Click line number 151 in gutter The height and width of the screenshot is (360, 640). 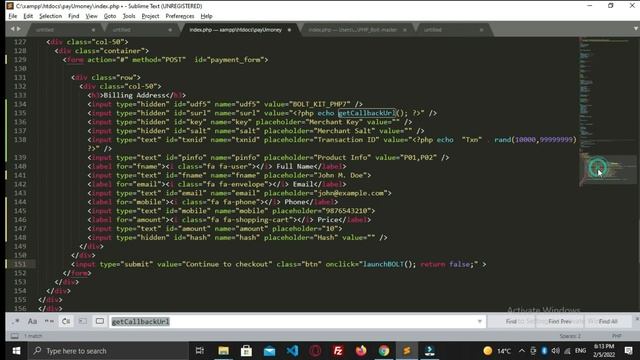[x=20, y=264]
